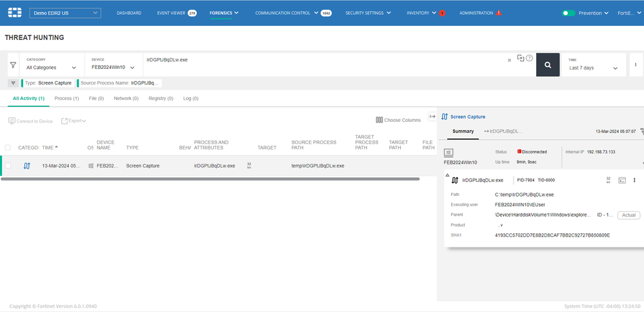Select the All Activity (1) tab
This screenshot has height=312, width=644.
tap(28, 99)
